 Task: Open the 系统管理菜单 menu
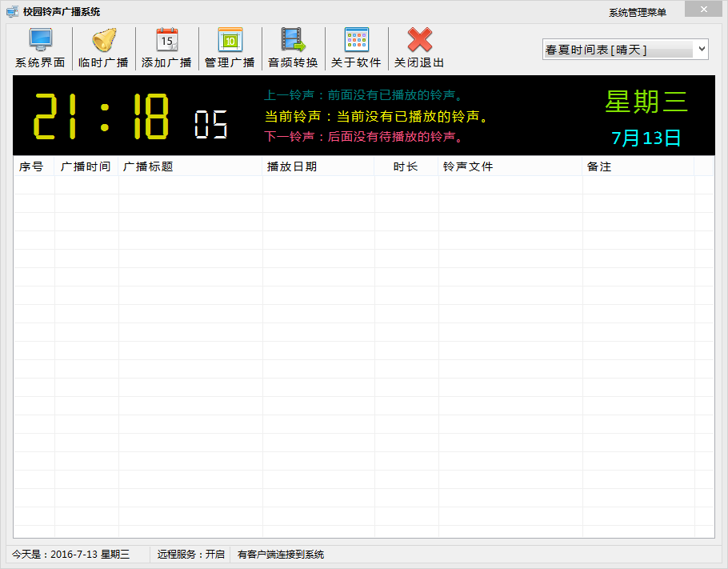point(637,12)
